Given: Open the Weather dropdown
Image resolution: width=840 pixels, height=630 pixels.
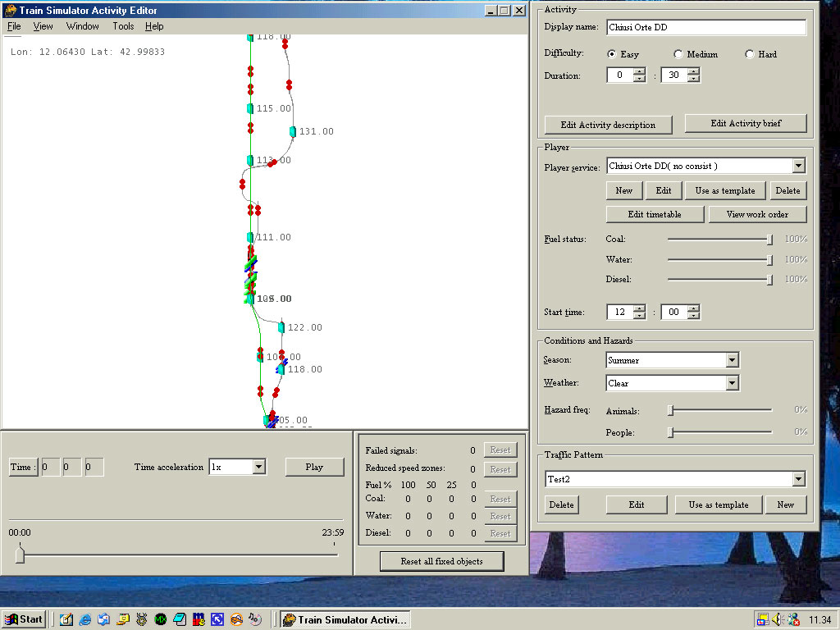Looking at the screenshot, I should tap(732, 383).
